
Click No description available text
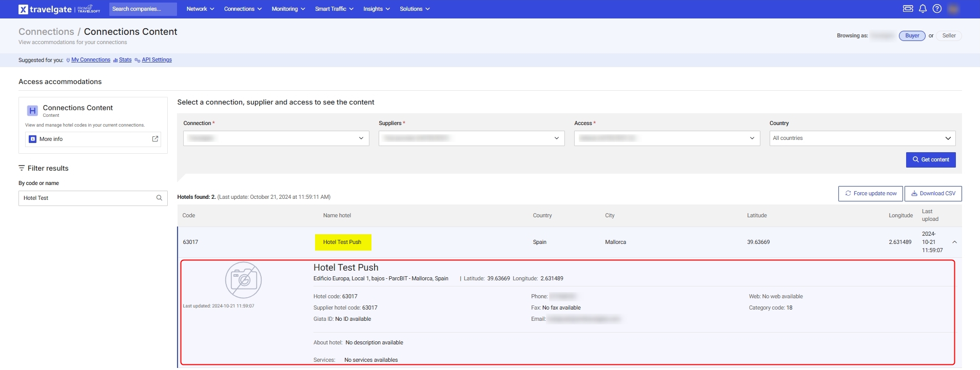[x=374, y=343]
